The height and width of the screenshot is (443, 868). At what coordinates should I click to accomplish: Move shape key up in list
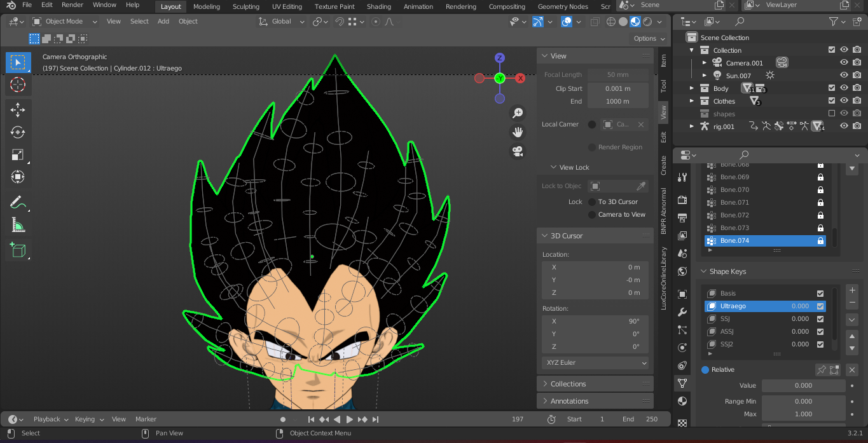(x=852, y=336)
